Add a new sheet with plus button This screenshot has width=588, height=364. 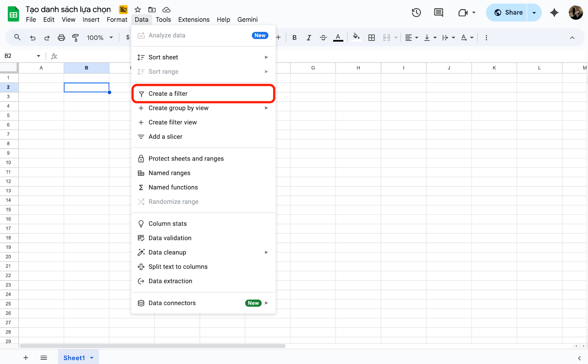point(26,358)
